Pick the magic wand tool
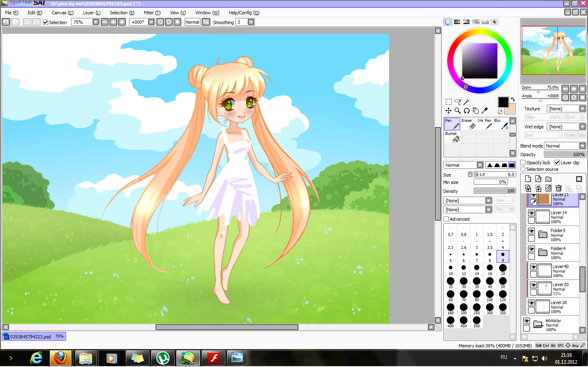This screenshot has height=367, width=588. [x=466, y=102]
